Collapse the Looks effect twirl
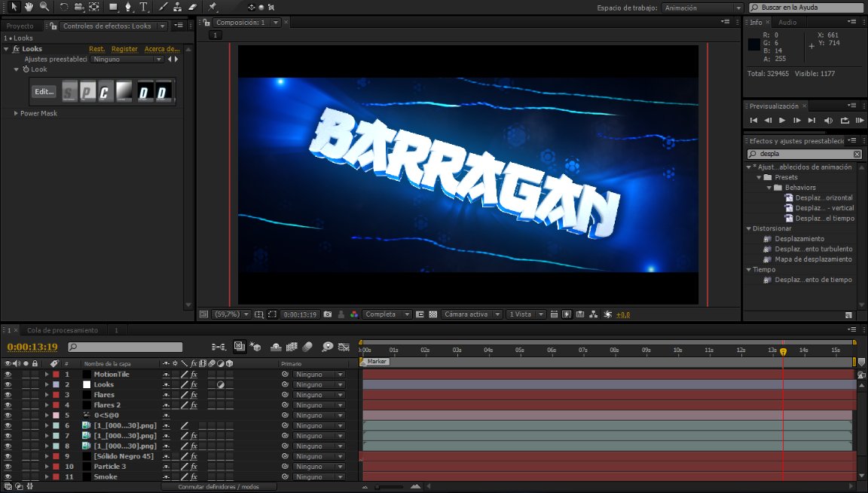This screenshot has height=493, width=868. pos(6,49)
